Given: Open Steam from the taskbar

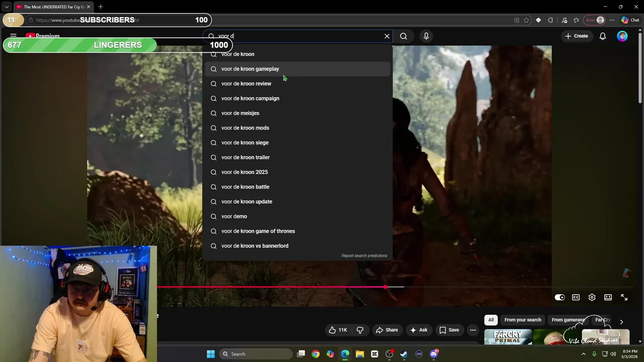Looking at the screenshot, I should [404, 354].
